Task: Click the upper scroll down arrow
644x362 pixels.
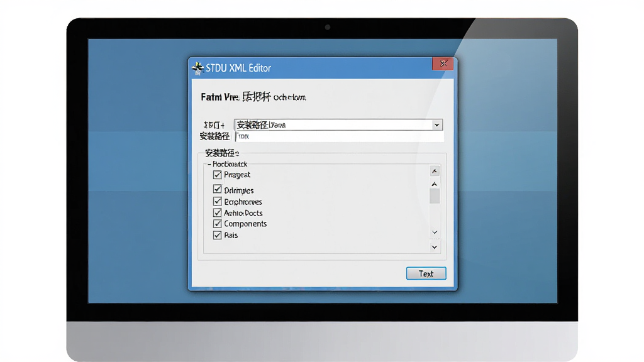Action: tap(435, 233)
